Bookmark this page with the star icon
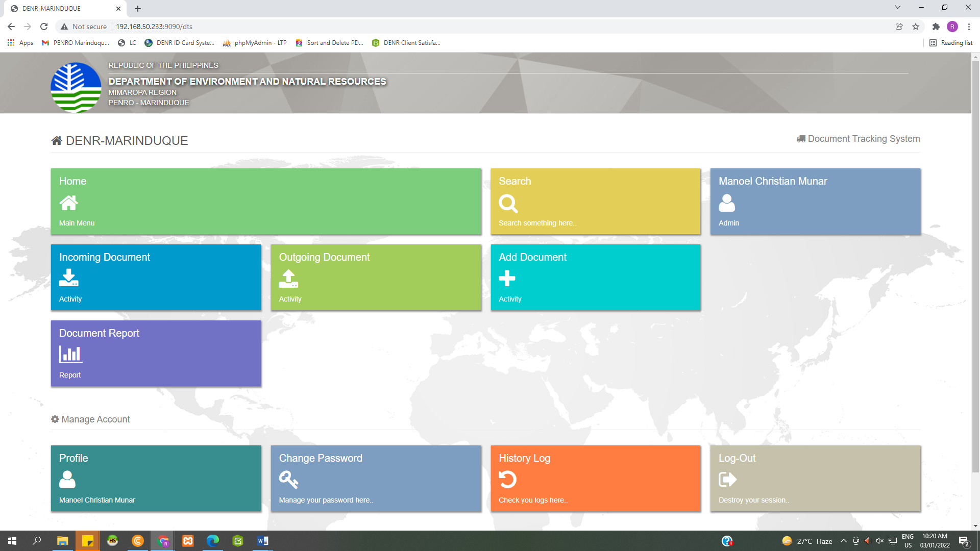 click(x=916, y=27)
